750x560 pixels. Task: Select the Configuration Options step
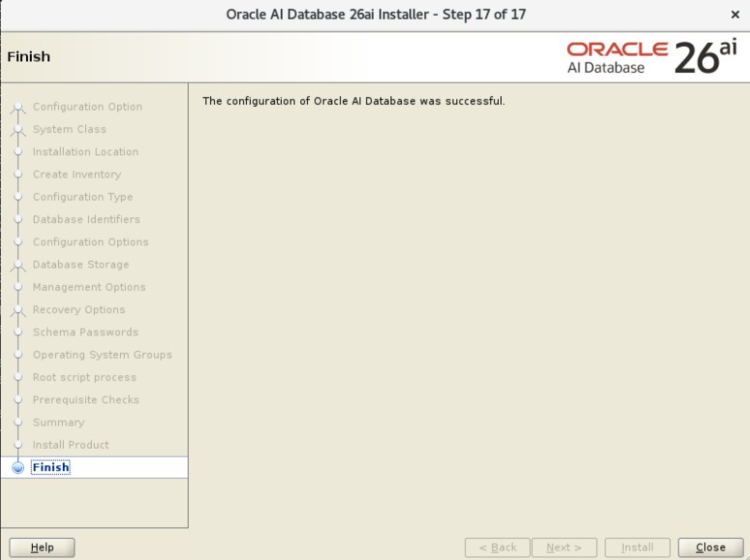[x=91, y=242]
